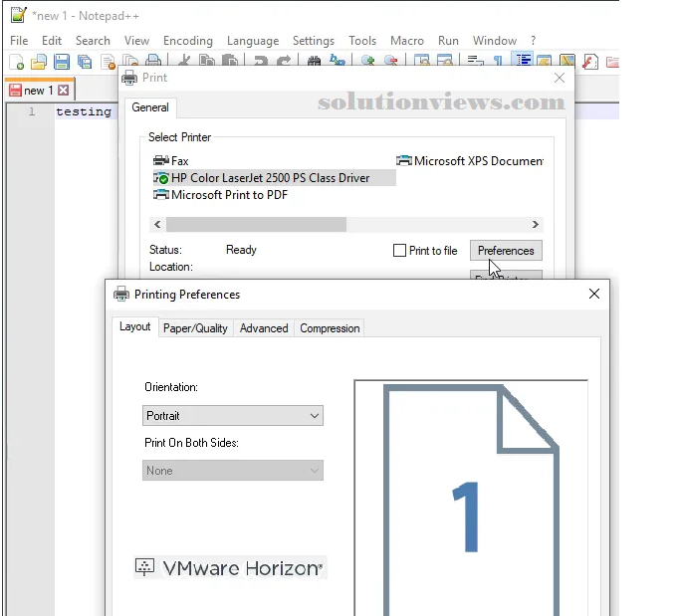This screenshot has width=680, height=616.
Task: Open the Edit menu
Action: pos(52,41)
